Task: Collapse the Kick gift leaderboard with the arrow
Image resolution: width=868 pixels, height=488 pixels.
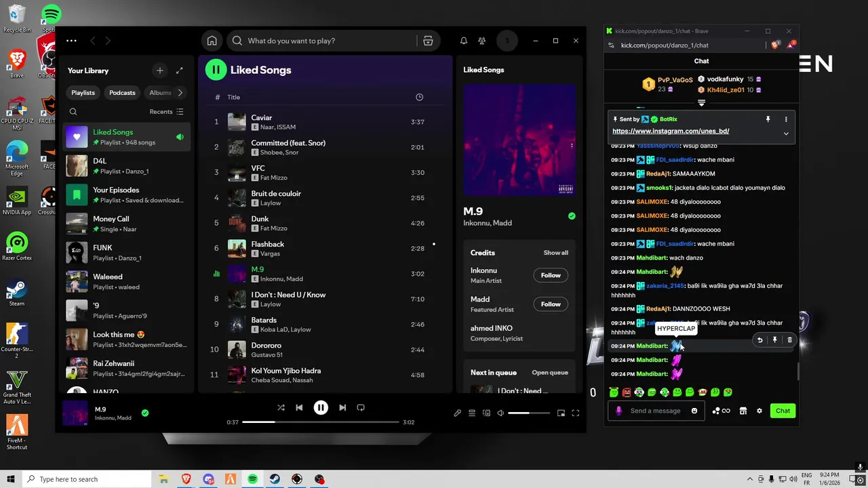Action: pyautogui.click(x=702, y=103)
